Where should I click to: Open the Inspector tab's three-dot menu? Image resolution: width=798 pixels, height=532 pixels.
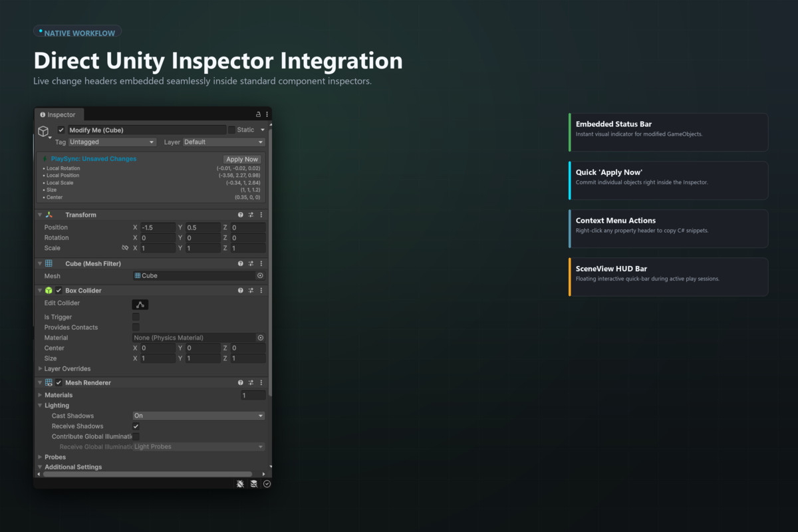click(267, 114)
